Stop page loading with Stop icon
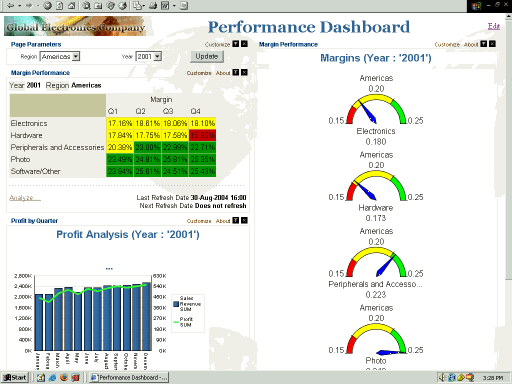 click(x=47, y=5)
